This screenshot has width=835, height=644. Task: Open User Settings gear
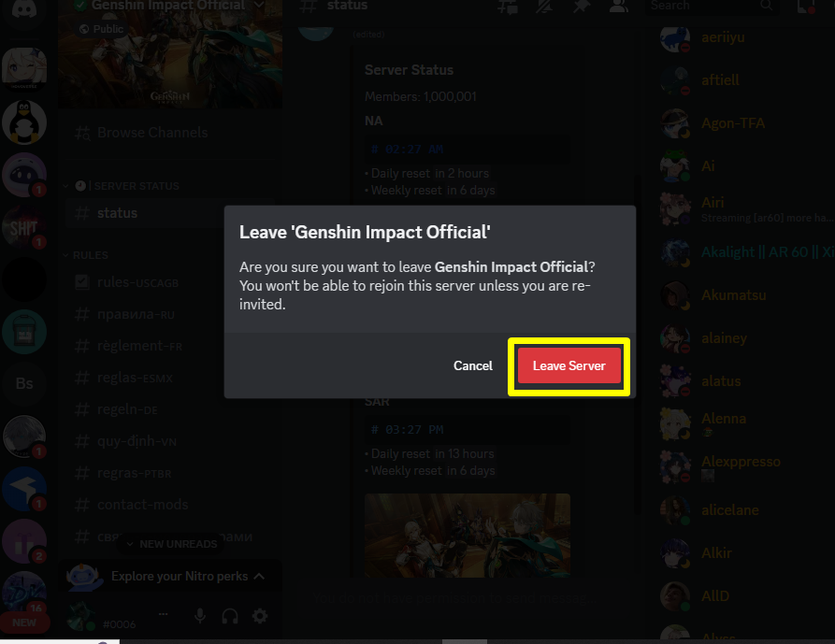(260, 616)
